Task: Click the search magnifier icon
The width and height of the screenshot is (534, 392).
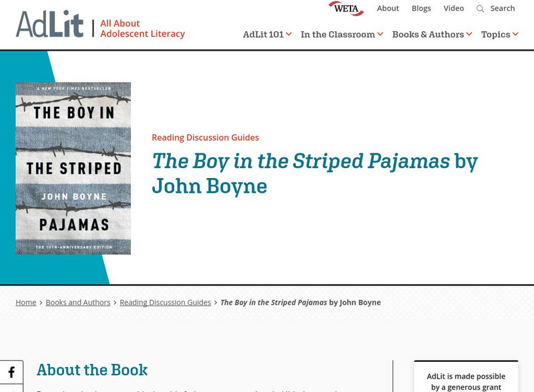Action: (x=480, y=9)
